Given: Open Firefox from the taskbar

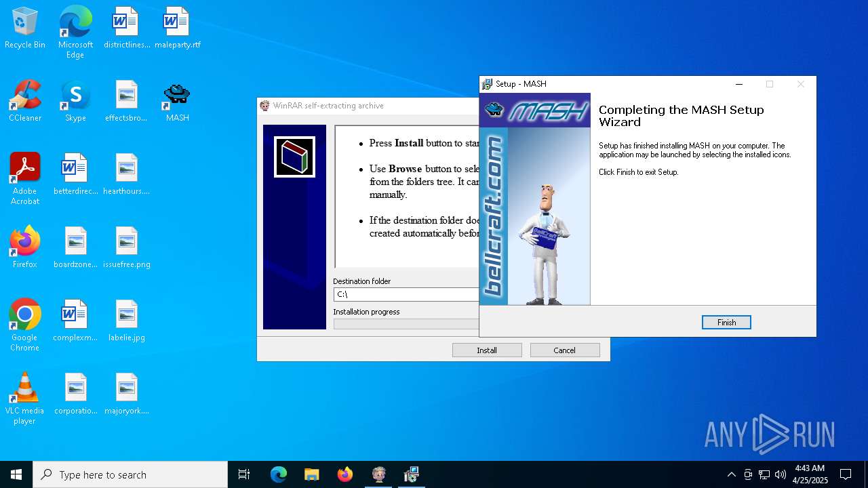Looking at the screenshot, I should [345, 474].
